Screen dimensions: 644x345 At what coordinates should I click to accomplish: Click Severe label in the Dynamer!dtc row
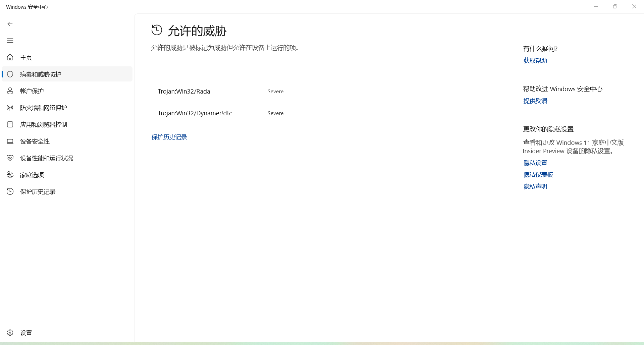tap(275, 113)
